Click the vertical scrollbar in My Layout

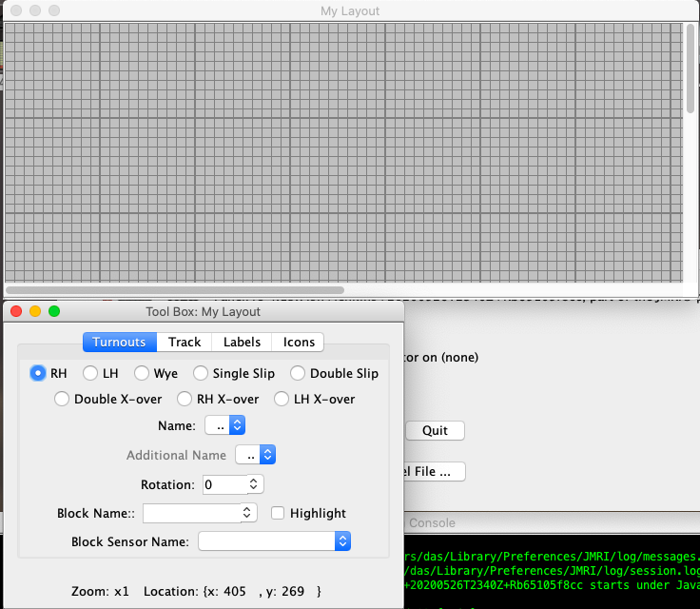click(690, 69)
